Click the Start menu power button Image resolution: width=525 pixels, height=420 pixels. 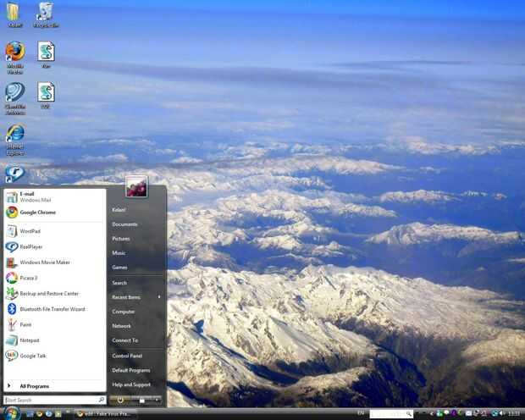(x=120, y=400)
